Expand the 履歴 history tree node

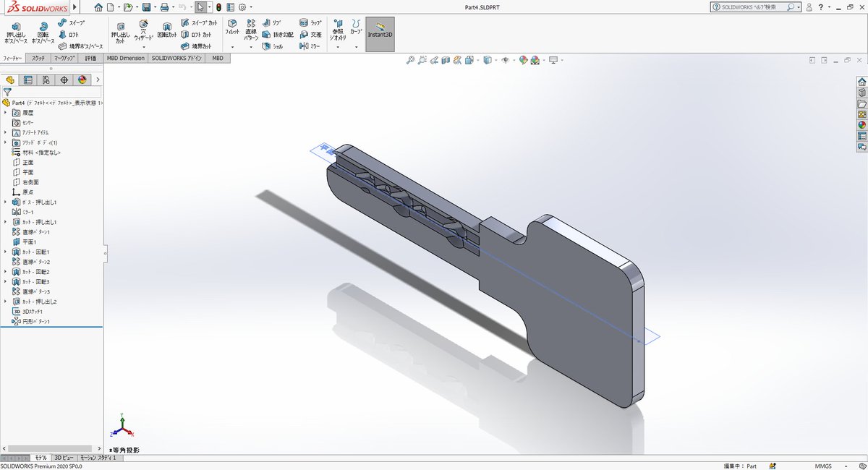pos(6,113)
